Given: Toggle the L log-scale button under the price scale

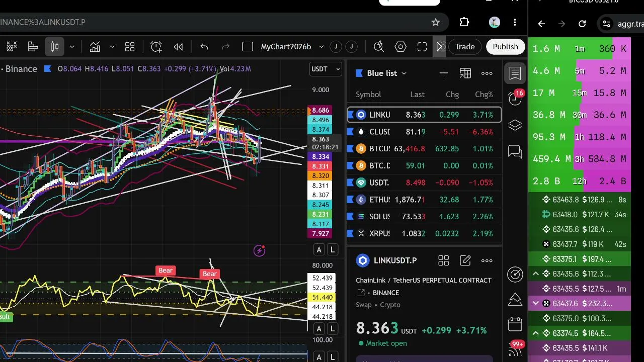Looking at the screenshot, I should coord(333,249).
